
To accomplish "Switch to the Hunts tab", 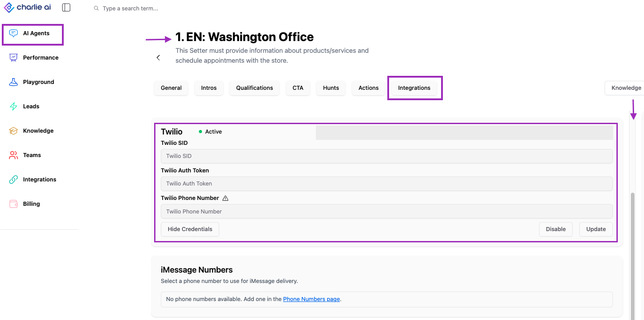I will [331, 88].
